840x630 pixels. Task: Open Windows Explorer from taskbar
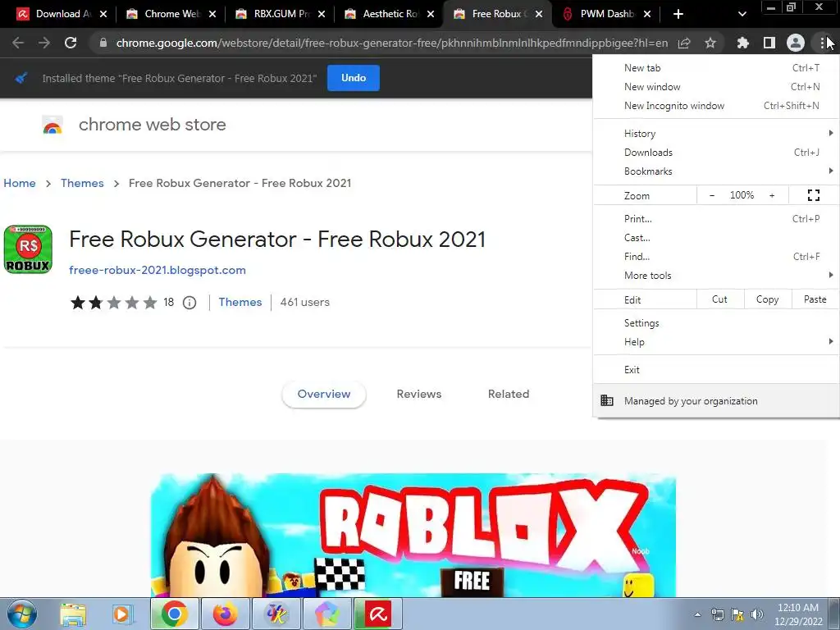pyautogui.click(x=73, y=614)
